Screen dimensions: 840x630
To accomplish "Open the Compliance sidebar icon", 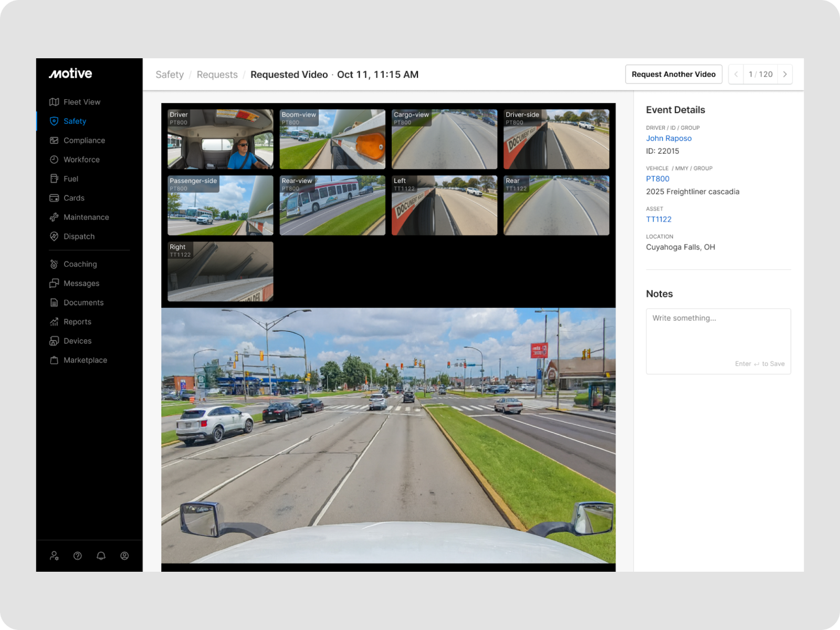I will click(54, 140).
